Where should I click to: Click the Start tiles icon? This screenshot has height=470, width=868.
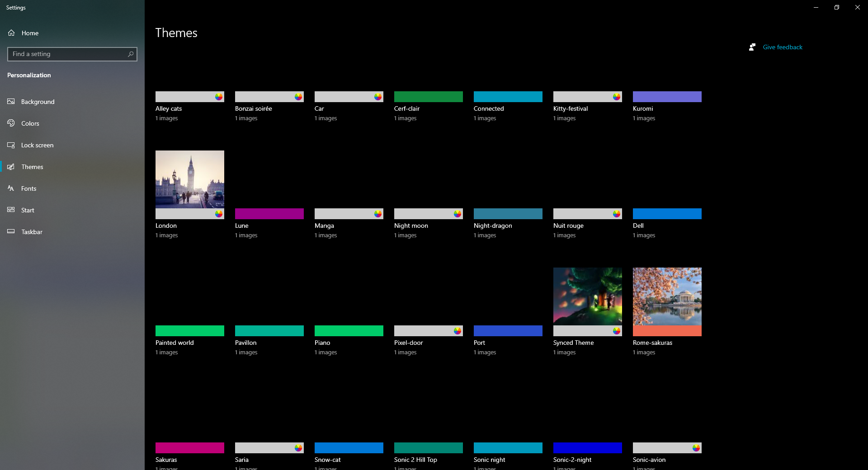(11, 210)
